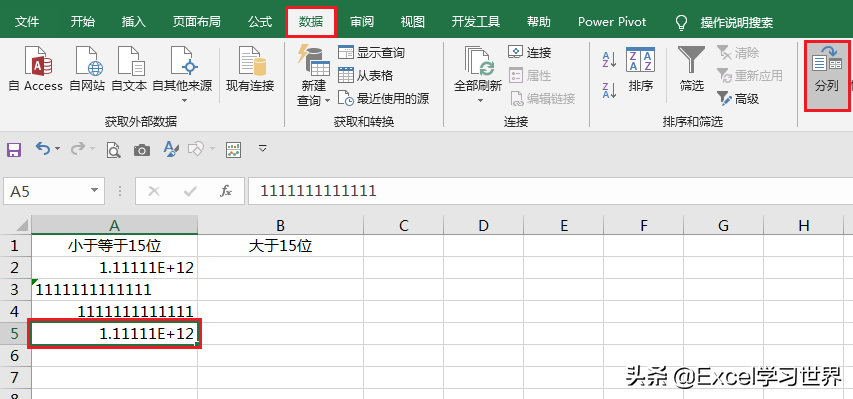Open 新建查询 new query dropdown
The image size is (853, 399).
[313, 75]
